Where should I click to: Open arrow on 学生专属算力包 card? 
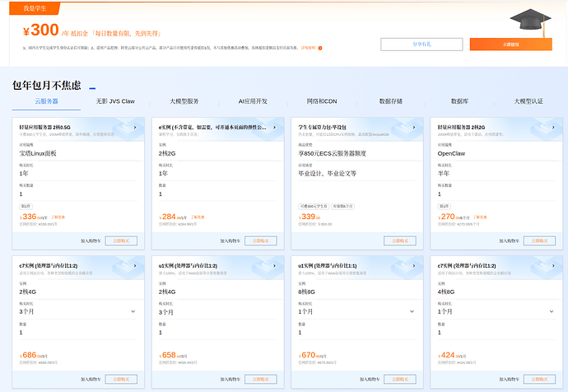(414, 127)
